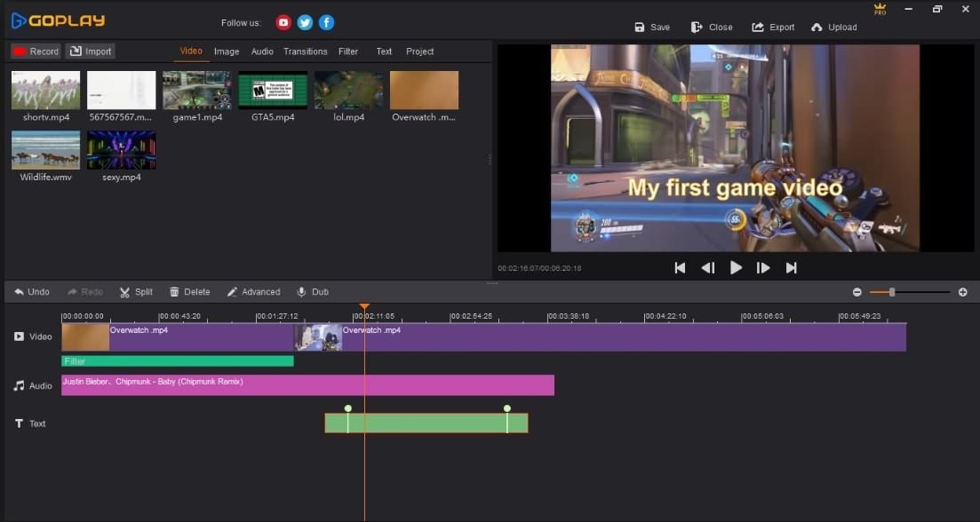Step forward one frame
Screen dimensions: 980x522
(763, 268)
